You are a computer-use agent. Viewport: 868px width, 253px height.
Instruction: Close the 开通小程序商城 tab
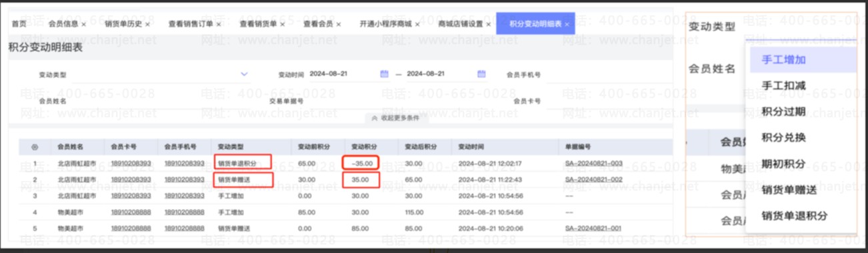(x=417, y=24)
